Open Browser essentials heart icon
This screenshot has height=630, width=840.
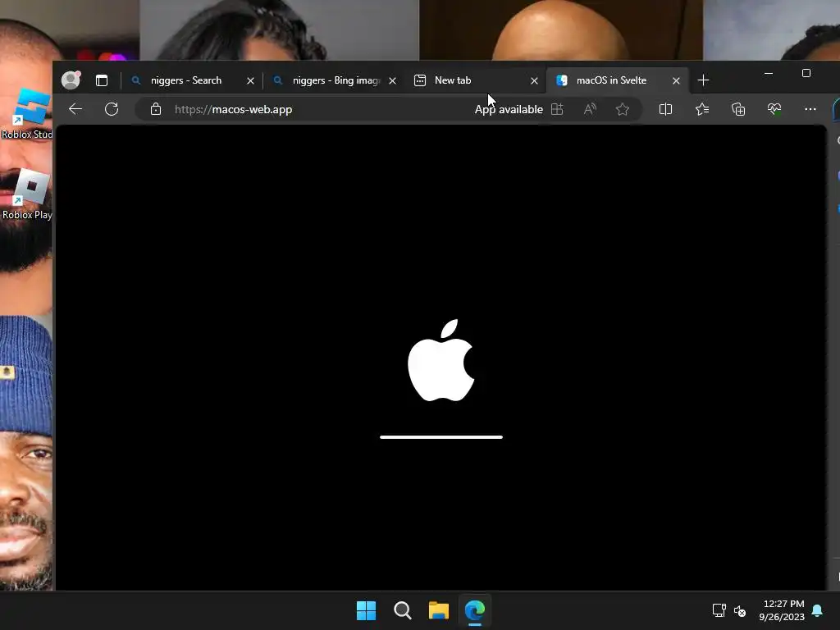point(774,109)
